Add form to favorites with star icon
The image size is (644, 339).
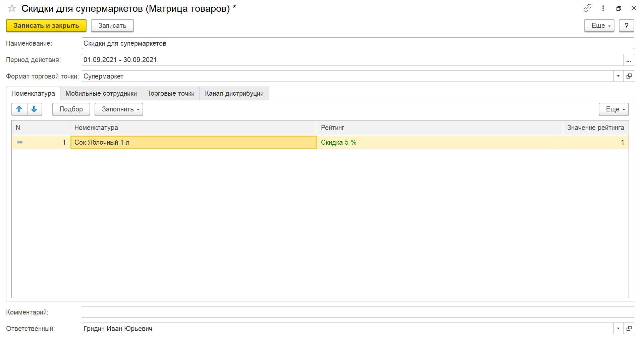tap(12, 8)
